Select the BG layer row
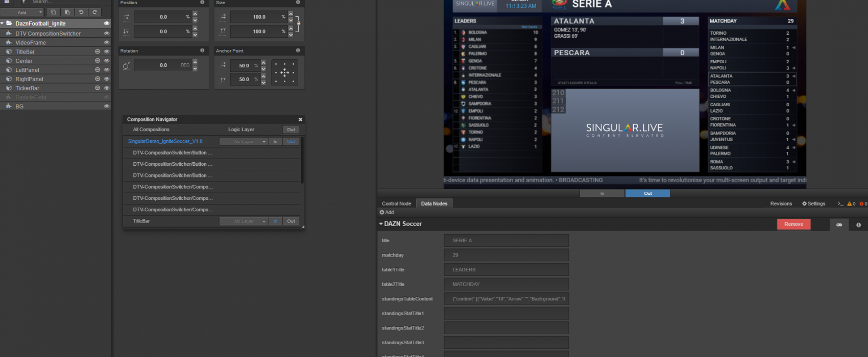The width and height of the screenshot is (868, 357). point(56,107)
